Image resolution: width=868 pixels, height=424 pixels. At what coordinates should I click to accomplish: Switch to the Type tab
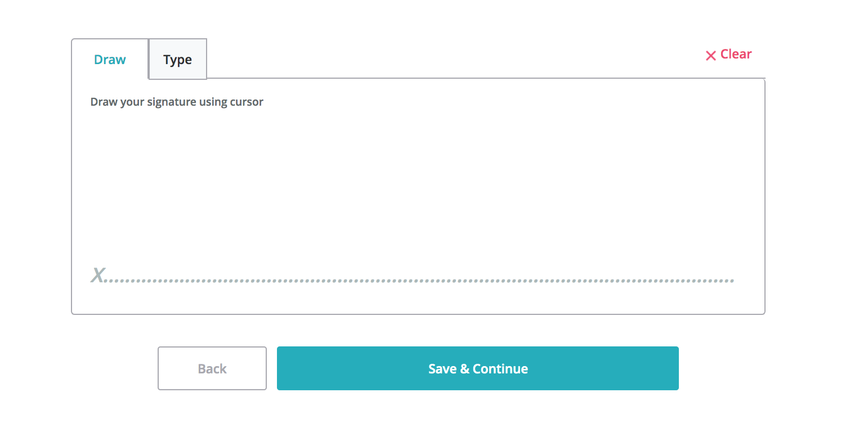coord(177,60)
